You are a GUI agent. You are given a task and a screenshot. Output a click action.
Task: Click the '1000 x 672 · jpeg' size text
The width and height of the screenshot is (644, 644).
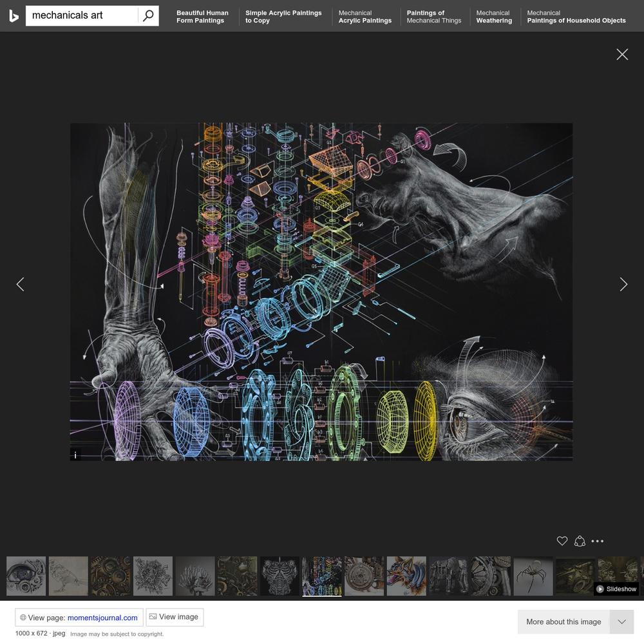(x=40, y=633)
